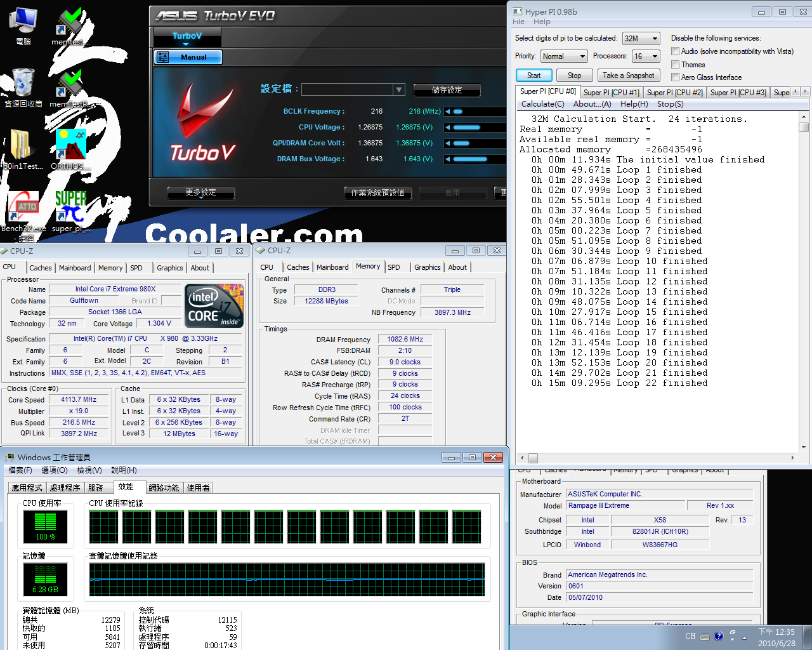The image size is (812, 650).
Task: Click Hyper PI output vertical scrollbar thumb
Action: [804, 127]
